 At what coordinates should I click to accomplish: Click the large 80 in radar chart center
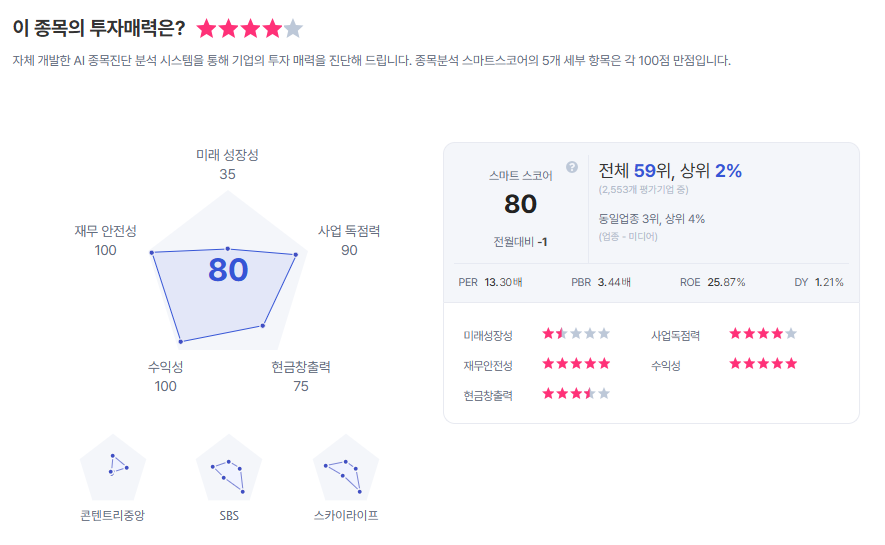(x=228, y=270)
